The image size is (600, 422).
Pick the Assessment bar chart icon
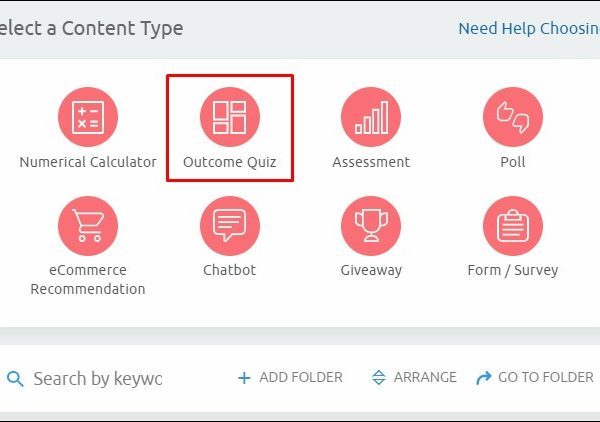click(x=371, y=116)
